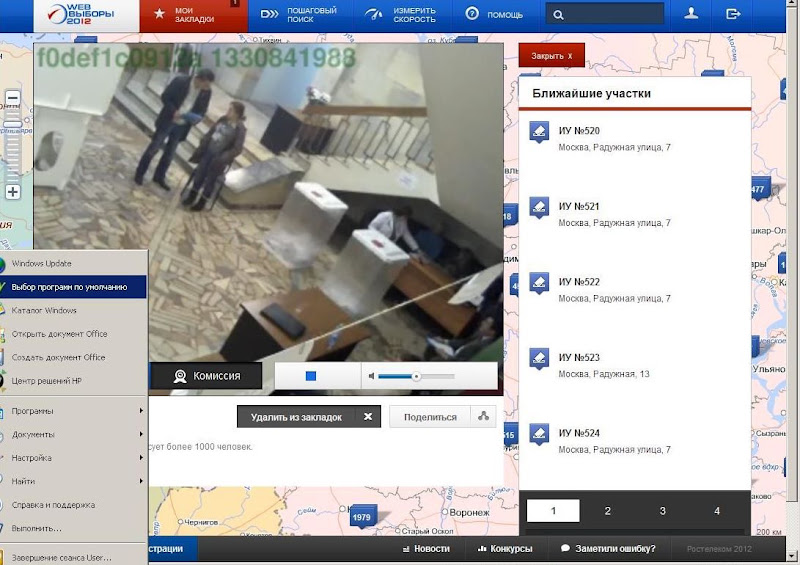
Task: Mute the video speaker icon
Action: (371, 376)
